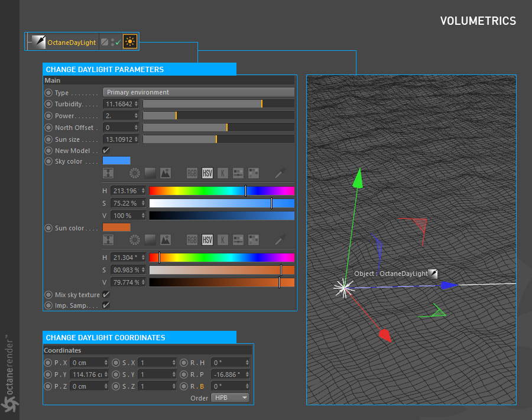Select Sky color from picture icon
This screenshot has width=532, height=420.
click(166, 173)
